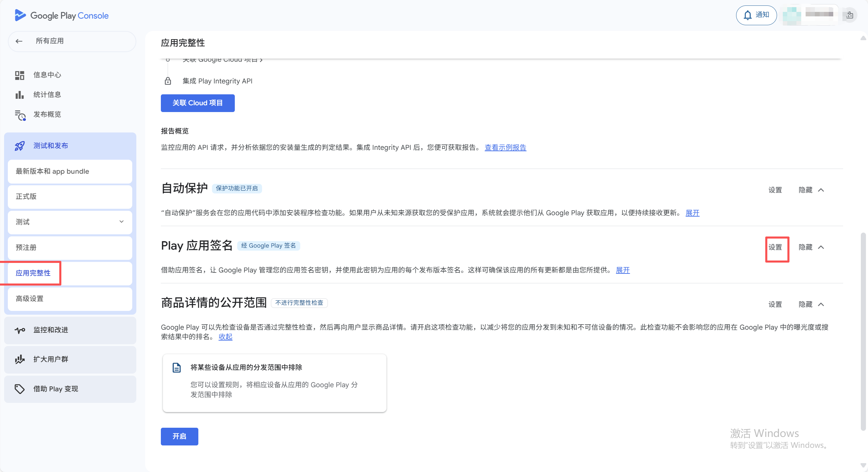Open the 信息中心 dashboard icon

(x=19, y=75)
